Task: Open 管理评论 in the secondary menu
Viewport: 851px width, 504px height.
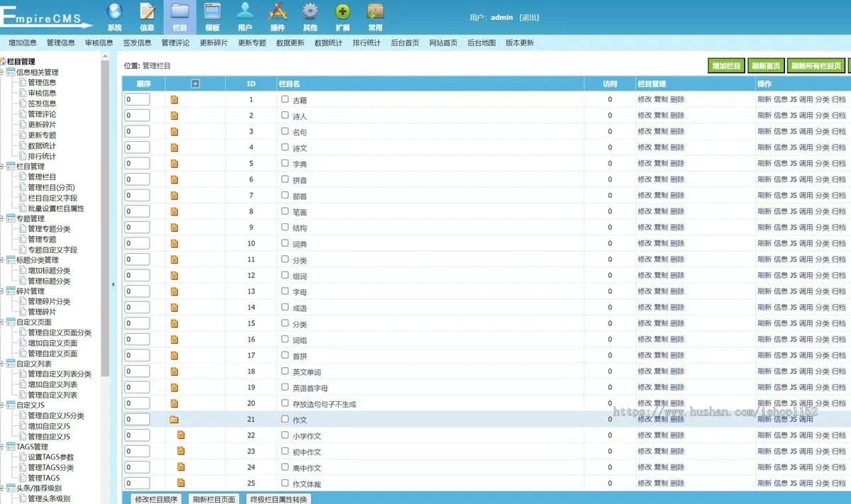Action: pos(175,43)
